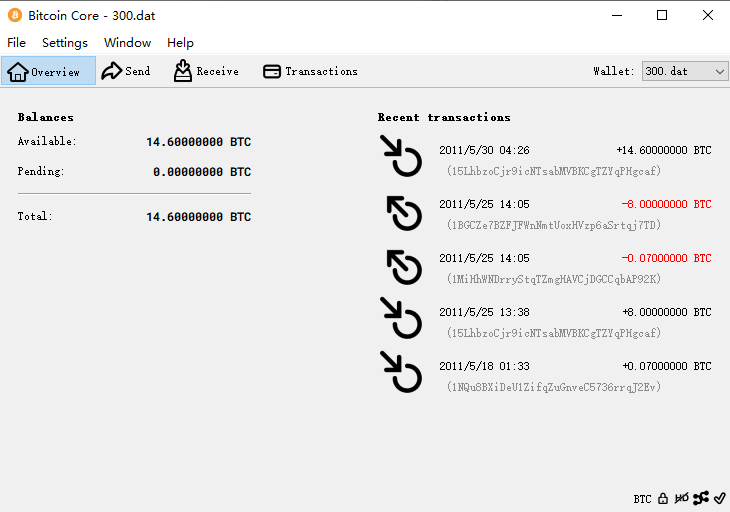Click the sync checkmark status icon
Screen dimensions: 730x512
[719, 498]
